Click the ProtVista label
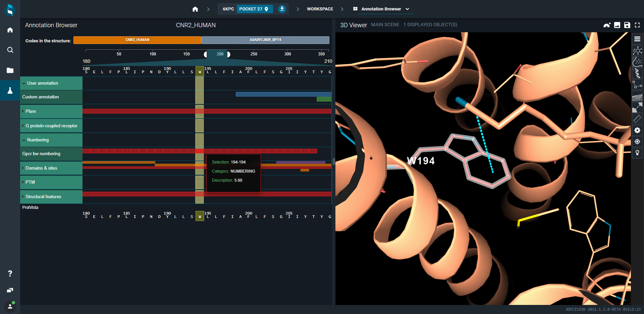This screenshot has height=314, width=644. click(30, 208)
